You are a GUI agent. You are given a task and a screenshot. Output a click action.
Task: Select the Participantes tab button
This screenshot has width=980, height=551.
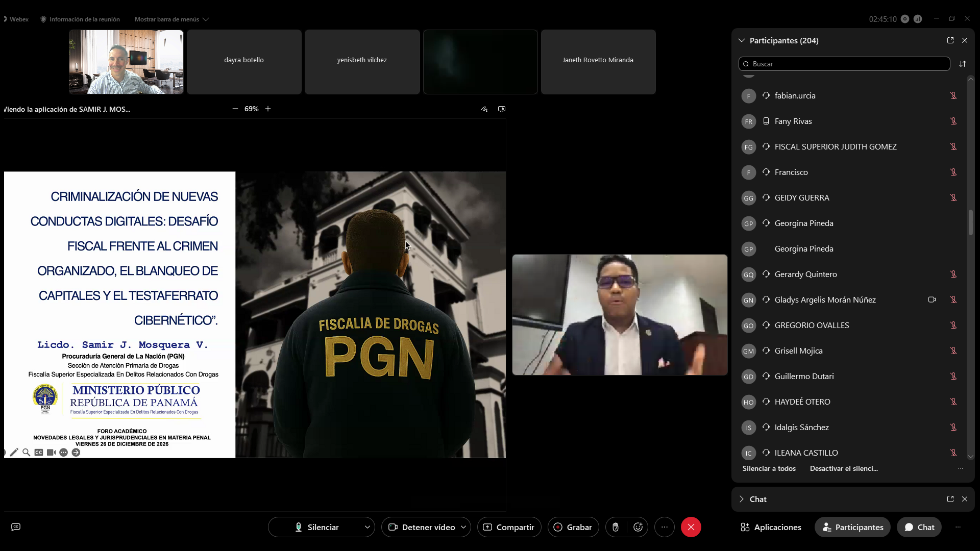click(853, 527)
